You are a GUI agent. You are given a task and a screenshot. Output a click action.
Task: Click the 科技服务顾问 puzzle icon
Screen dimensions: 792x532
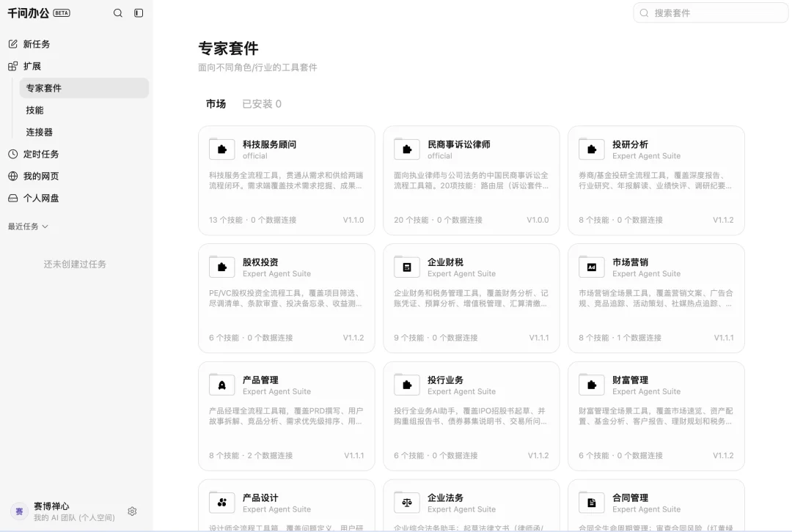coord(221,149)
